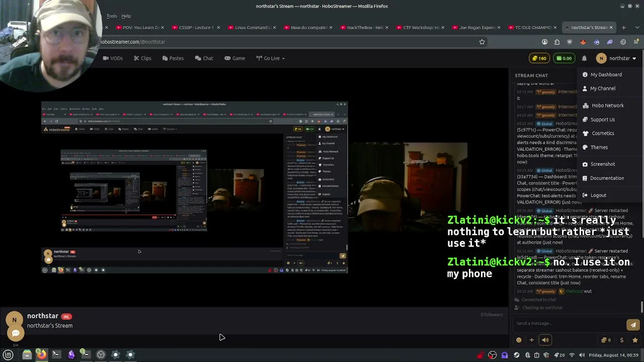
Task: Click the Firefox taskbar icon
Action: pyautogui.click(x=41, y=355)
